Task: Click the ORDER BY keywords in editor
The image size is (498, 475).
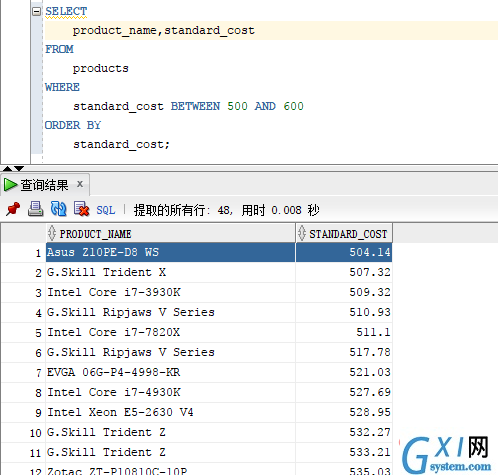Action: [x=73, y=125]
